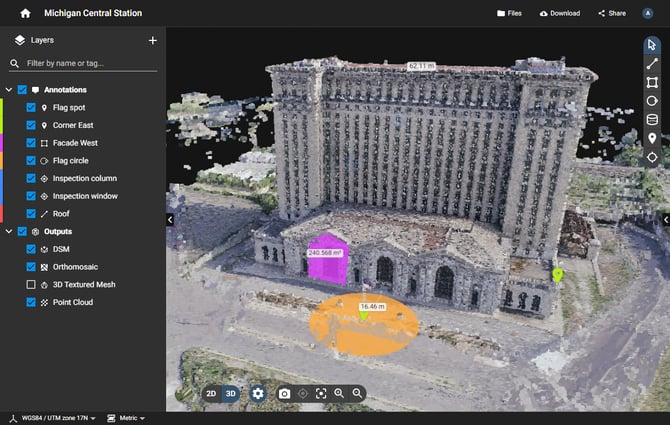The width and height of the screenshot is (670, 425).
Task: Uncheck the Annotations group checkbox
Action: 22,90
